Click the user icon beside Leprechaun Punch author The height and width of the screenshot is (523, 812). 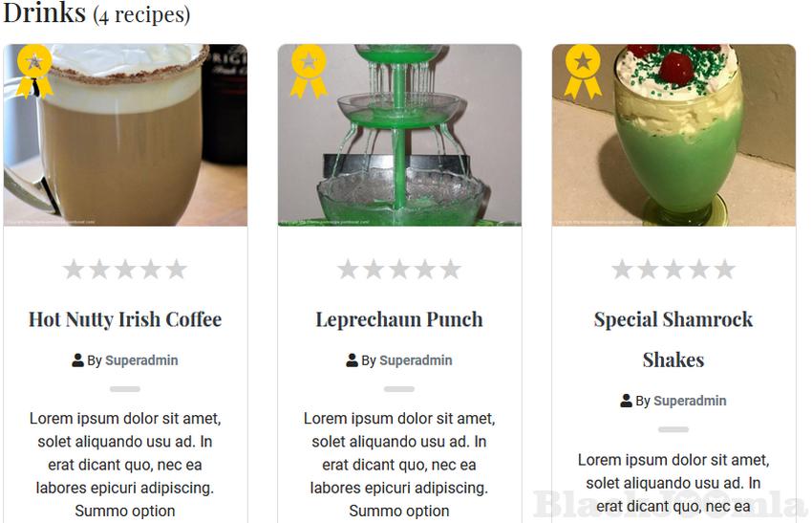click(352, 360)
